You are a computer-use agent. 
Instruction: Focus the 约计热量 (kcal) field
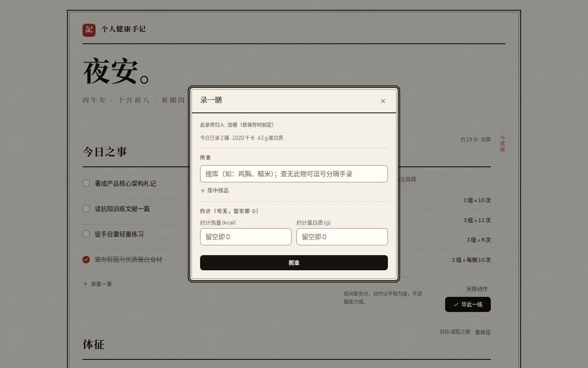[246, 237]
